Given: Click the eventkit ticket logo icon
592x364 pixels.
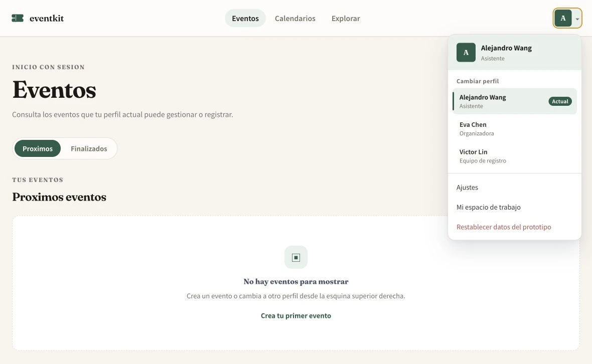Looking at the screenshot, I should (18, 18).
